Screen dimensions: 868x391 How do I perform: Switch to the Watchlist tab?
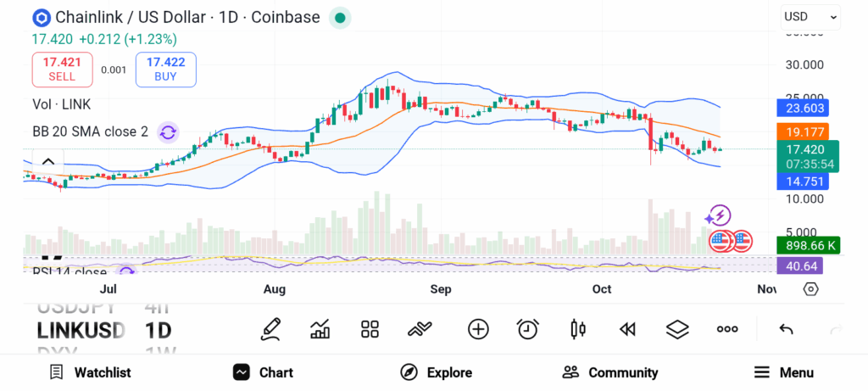click(91, 372)
